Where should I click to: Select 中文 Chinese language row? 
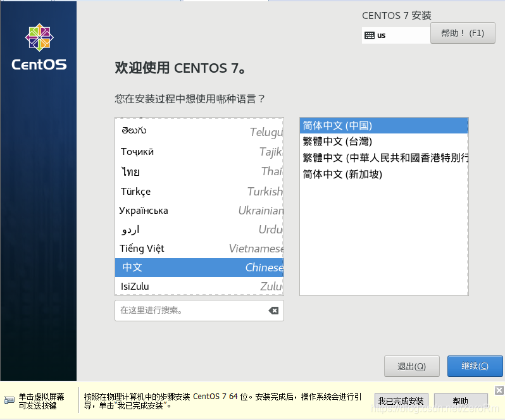click(199, 268)
